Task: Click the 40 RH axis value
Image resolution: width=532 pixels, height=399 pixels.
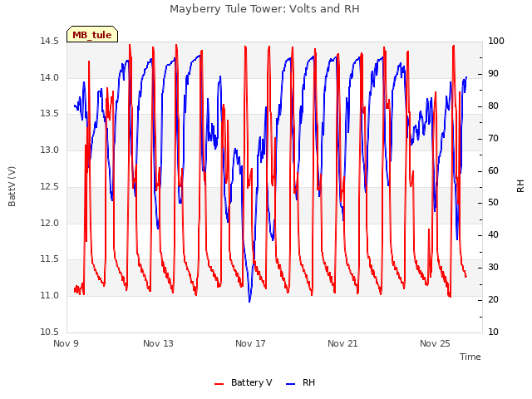Action: coord(493,234)
